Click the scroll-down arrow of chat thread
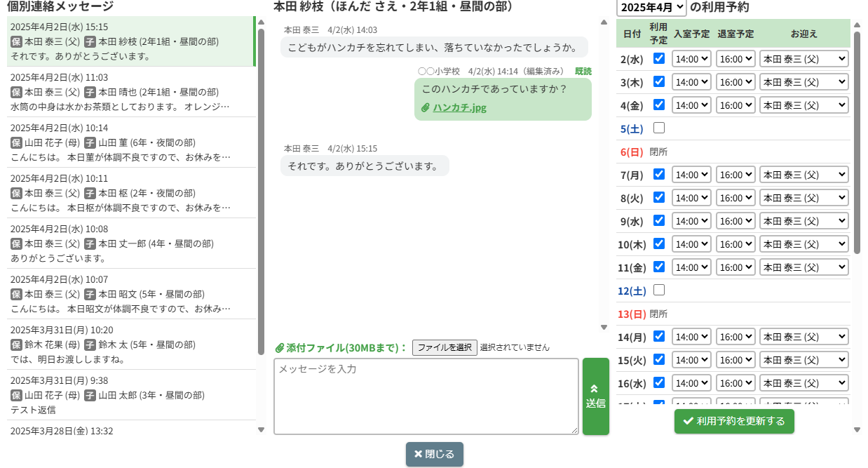 coord(604,327)
